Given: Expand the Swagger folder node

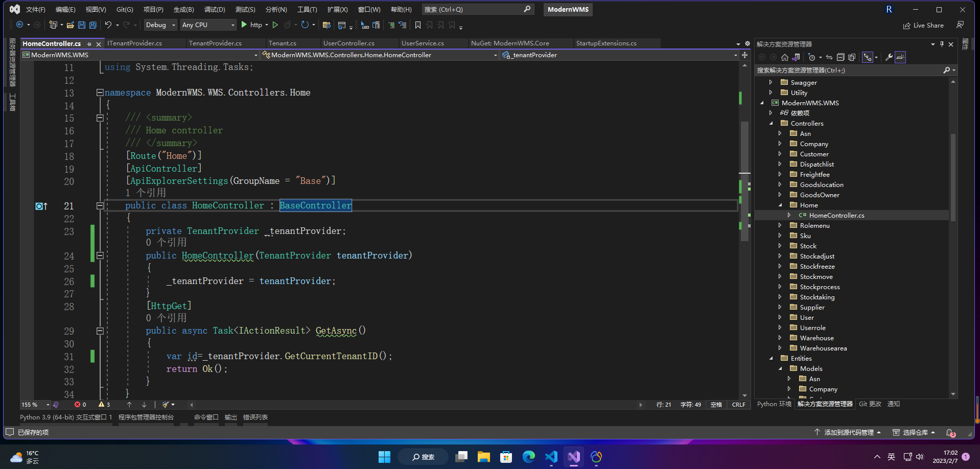Looking at the screenshot, I should pyautogui.click(x=771, y=82).
